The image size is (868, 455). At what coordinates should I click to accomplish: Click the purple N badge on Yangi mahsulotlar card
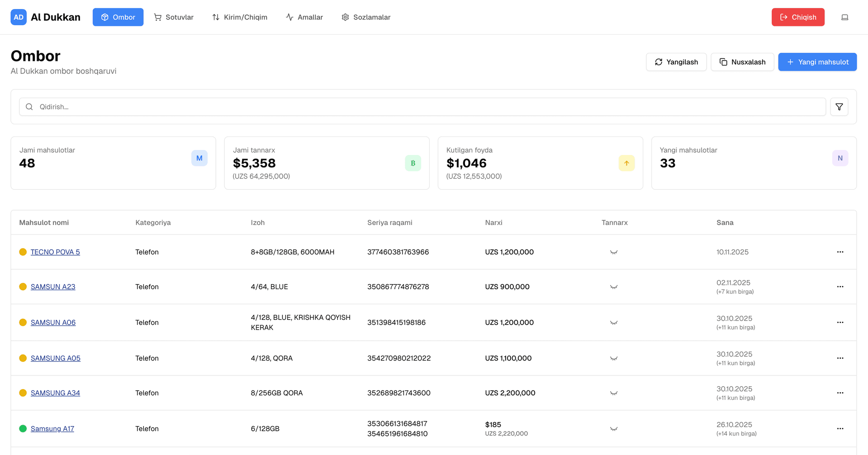[x=840, y=158]
